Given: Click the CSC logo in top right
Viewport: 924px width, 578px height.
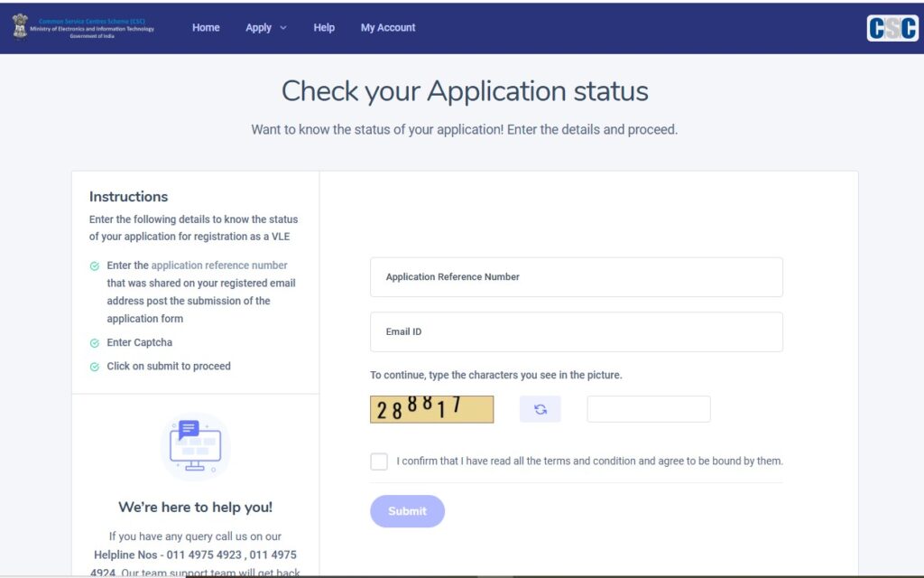Looking at the screenshot, I should click(x=892, y=28).
